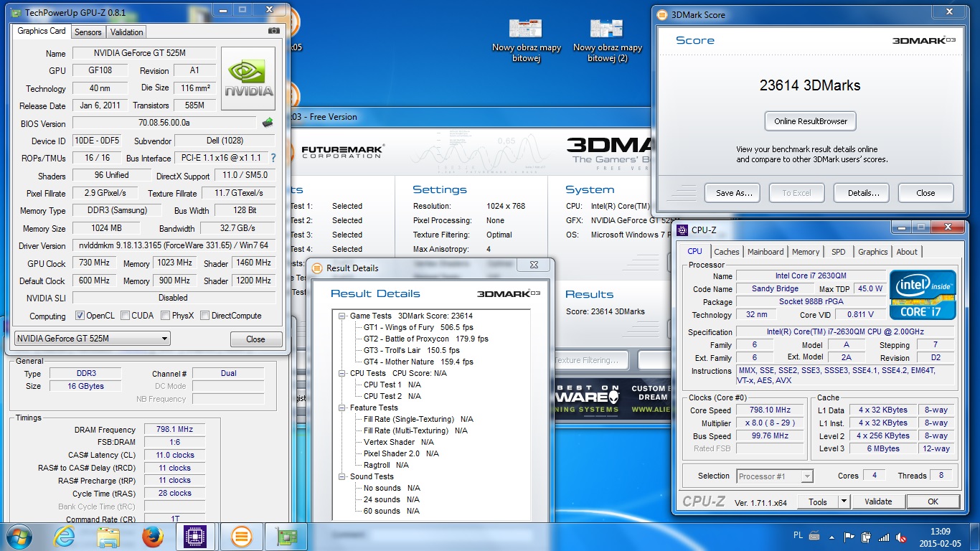Viewport: 980px width, 551px height.
Task: Collapse the Sound Tests tree node
Action: coord(343,476)
